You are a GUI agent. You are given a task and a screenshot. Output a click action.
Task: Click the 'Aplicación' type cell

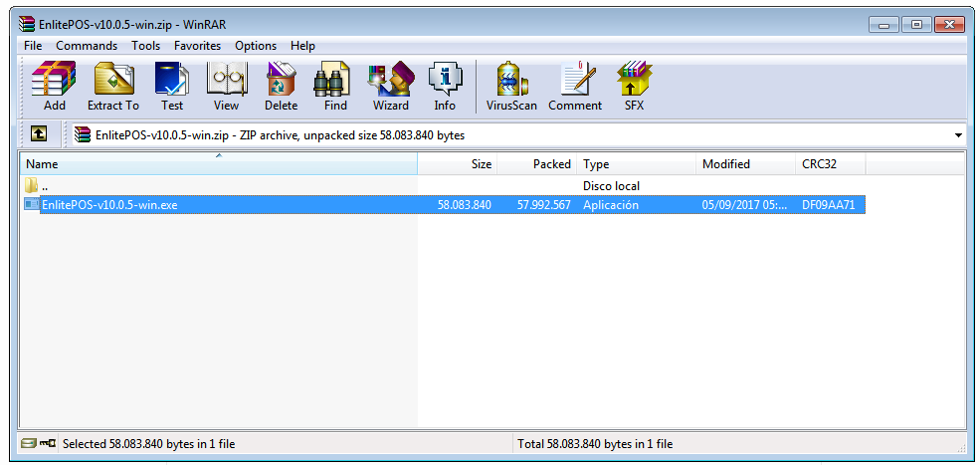pyautogui.click(x=611, y=205)
